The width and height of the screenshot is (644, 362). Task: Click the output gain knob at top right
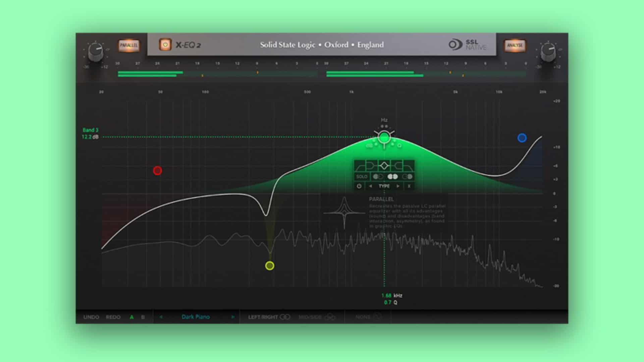[548, 52]
